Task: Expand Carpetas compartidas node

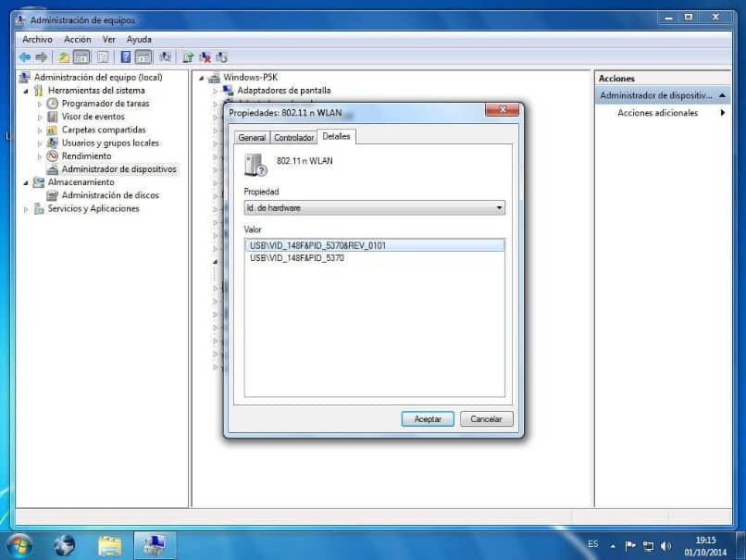Action: point(40,130)
